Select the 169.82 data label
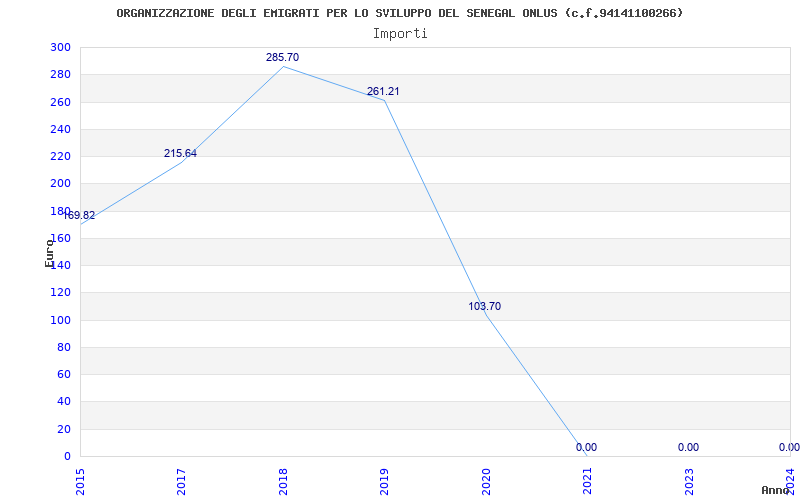Screen dimensions: 800x500 tap(79, 215)
